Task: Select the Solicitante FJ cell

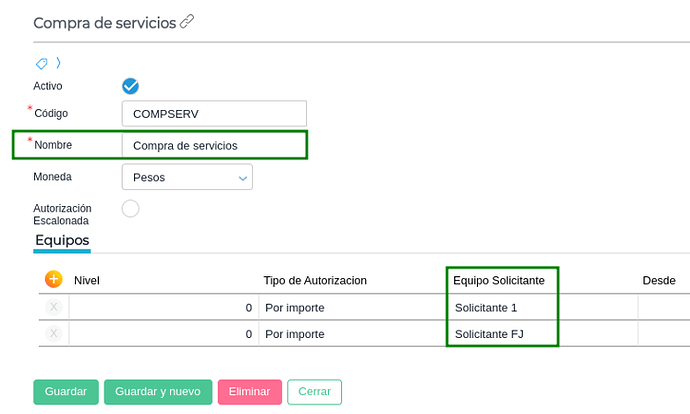Action: (500, 333)
